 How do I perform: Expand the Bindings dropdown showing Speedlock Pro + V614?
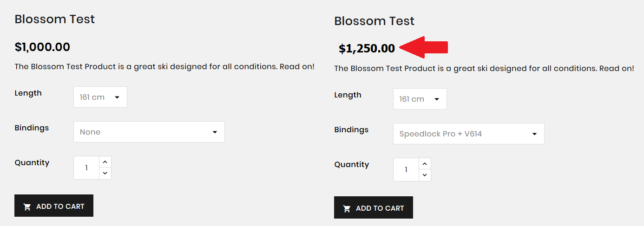(x=468, y=134)
